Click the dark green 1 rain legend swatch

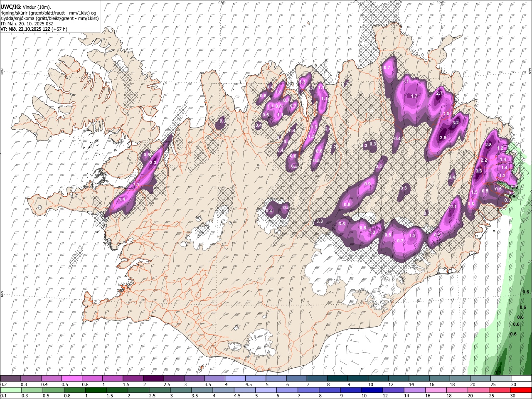pos(95,390)
